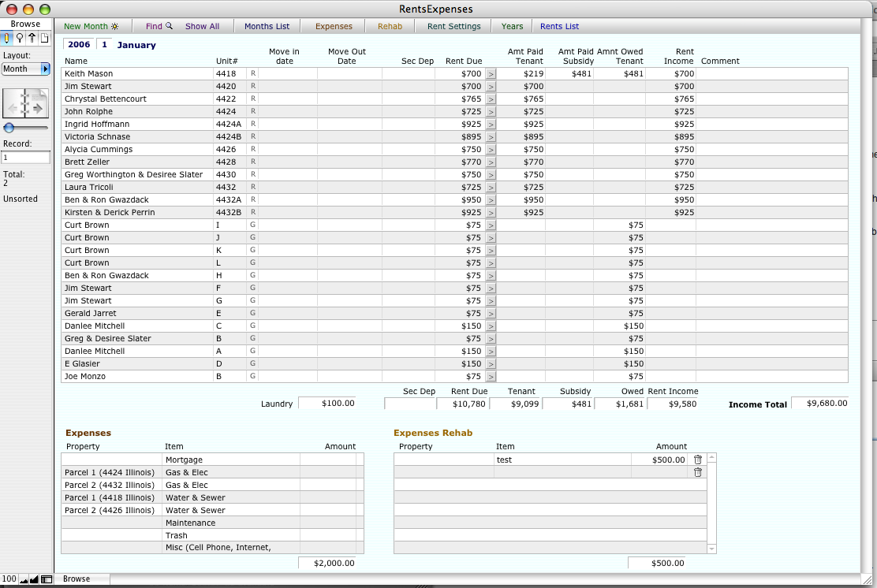Viewport: 877px width, 588px height.
Task: Click the Mortgage expense item
Action: 231,460
